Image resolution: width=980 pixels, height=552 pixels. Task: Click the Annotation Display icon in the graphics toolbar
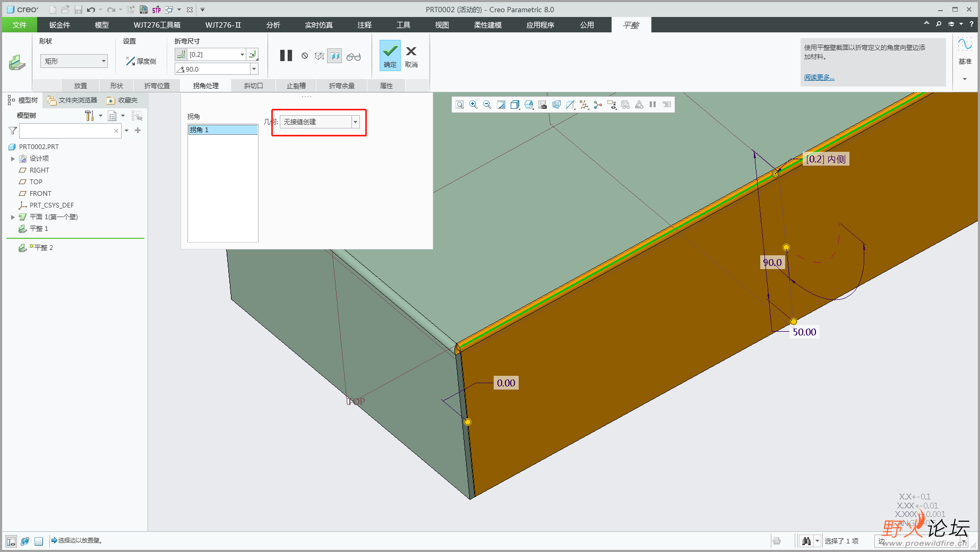pyautogui.click(x=612, y=105)
